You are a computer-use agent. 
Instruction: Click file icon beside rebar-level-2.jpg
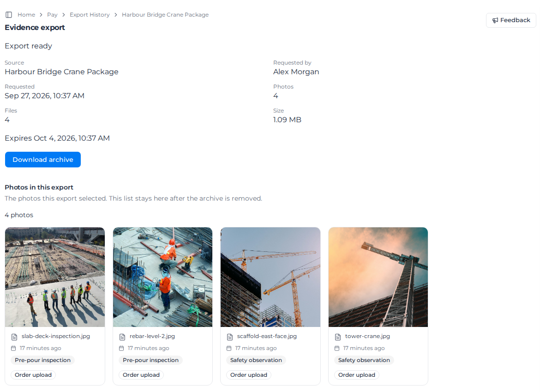pos(122,337)
